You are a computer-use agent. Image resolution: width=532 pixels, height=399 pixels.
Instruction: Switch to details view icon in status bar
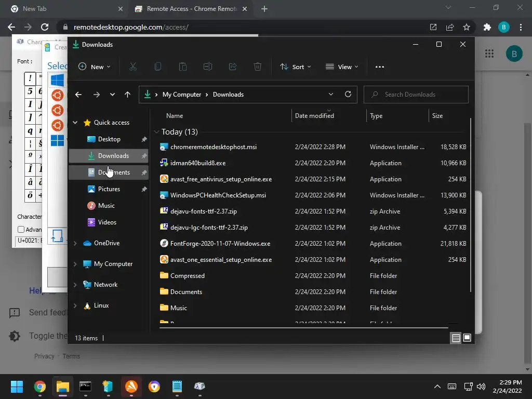pos(456,338)
